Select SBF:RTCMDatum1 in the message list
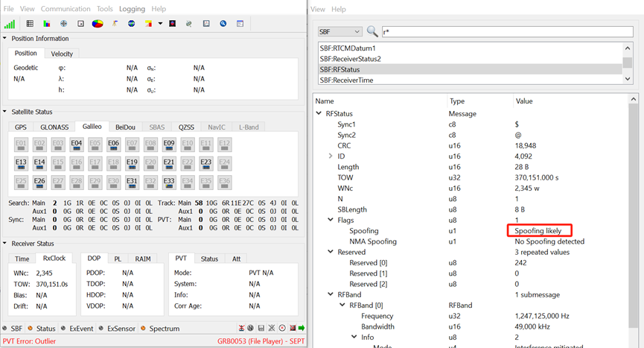644x348 pixels. coord(471,48)
